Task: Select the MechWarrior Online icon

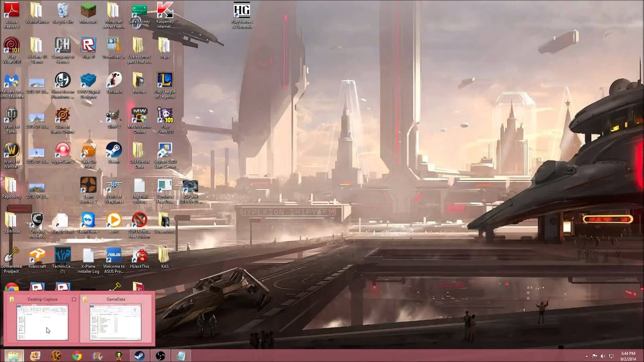Action: click(x=139, y=121)
